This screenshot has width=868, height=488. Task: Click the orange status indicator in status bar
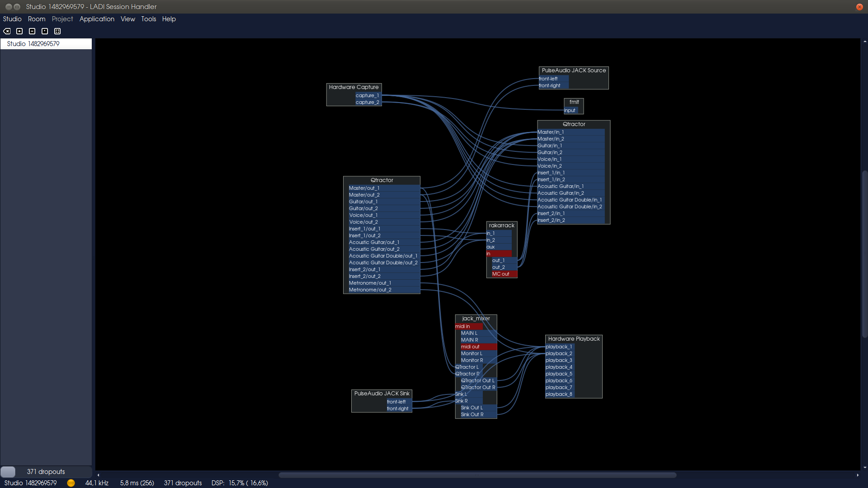coord(71,483)
